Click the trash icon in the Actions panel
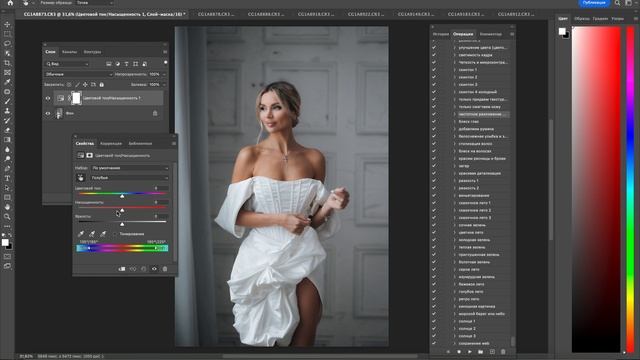 coord(503,351)
